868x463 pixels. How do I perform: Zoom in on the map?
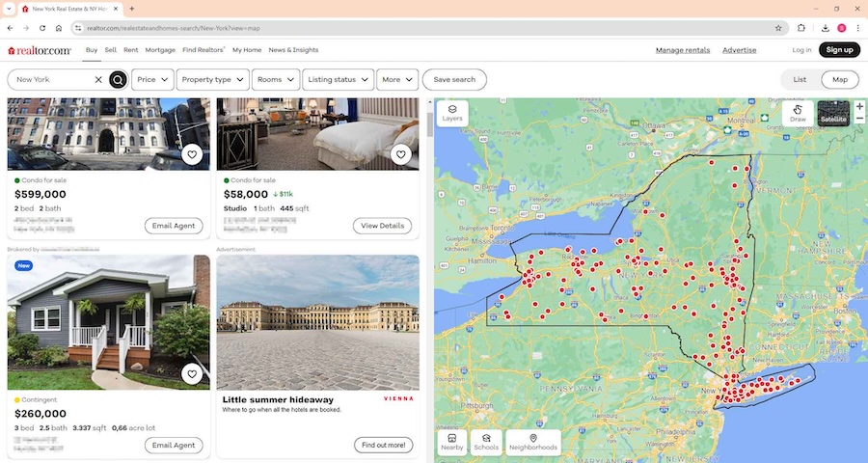(859, 106)
